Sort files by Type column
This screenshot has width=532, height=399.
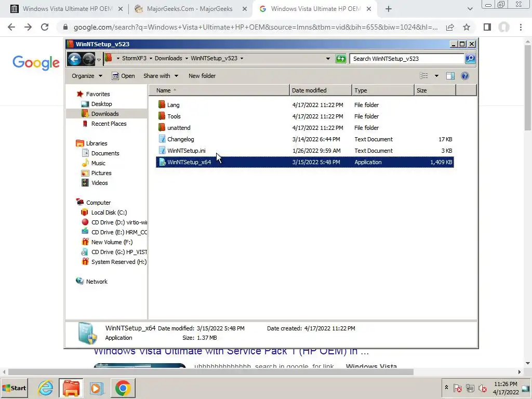tap(383, 90)
